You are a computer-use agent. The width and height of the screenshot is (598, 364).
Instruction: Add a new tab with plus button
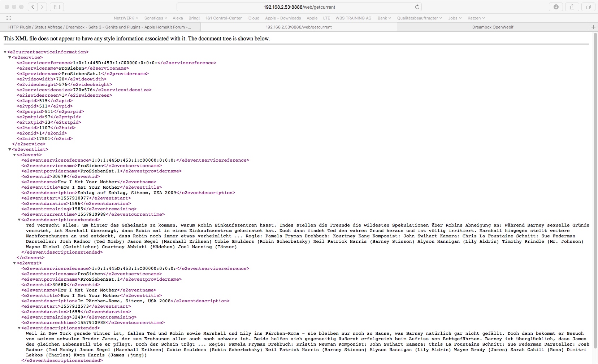(x=593, y=27)
